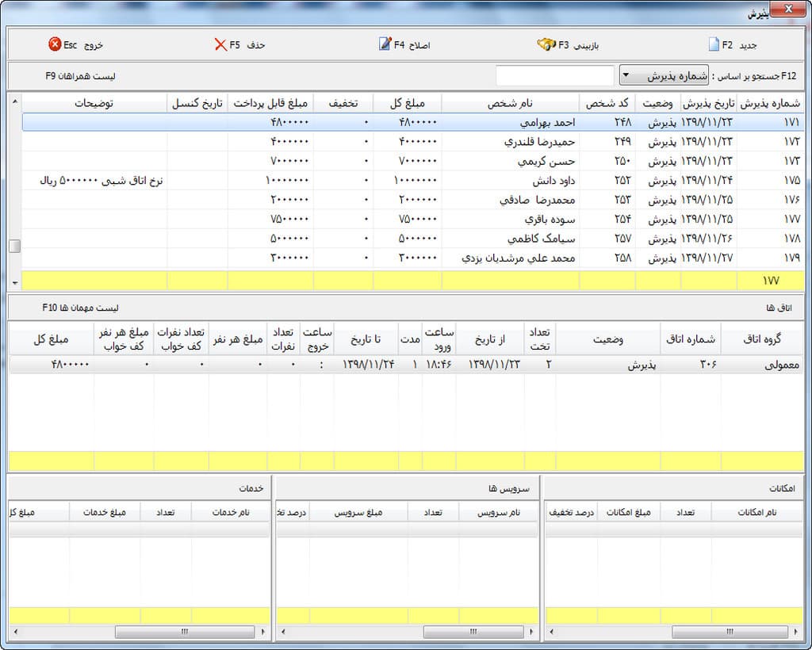Viewport: 812px width, 650px height.
Task: Click the red exit icon for خروج Esc
Action: [x=55, y=44]
